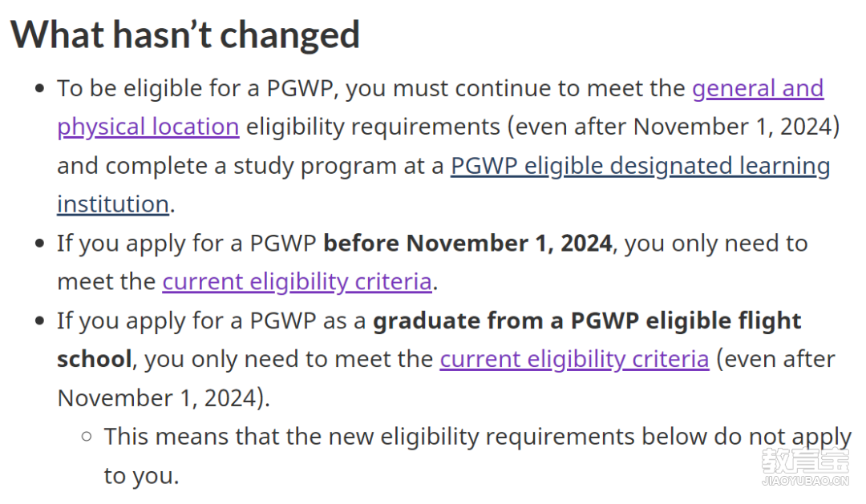Click the "physical location" link portion
This screenshot has width=866, height=504.
tap(148, 127)
